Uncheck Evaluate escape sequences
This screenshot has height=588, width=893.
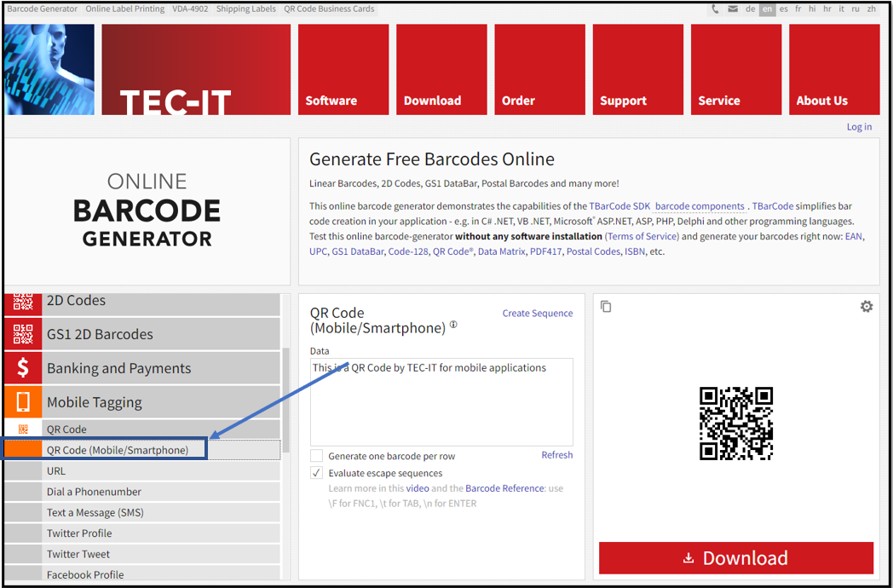tap(317, 473)
